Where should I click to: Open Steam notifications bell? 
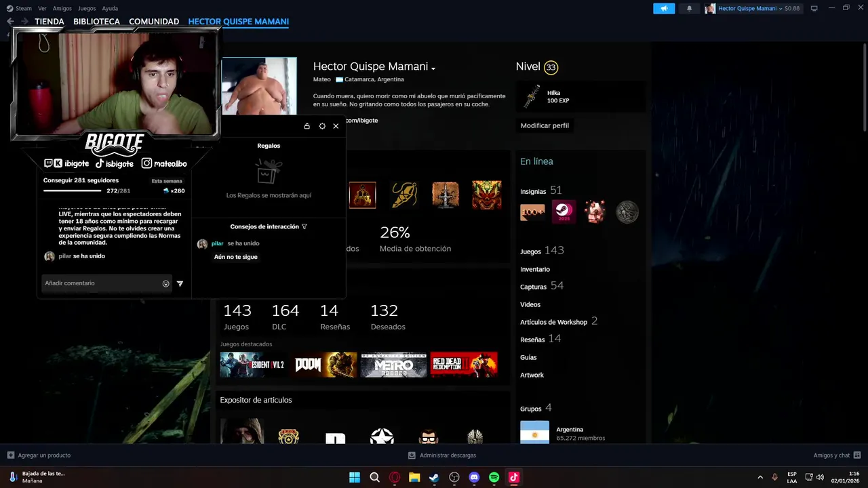(x=689, y=8)
